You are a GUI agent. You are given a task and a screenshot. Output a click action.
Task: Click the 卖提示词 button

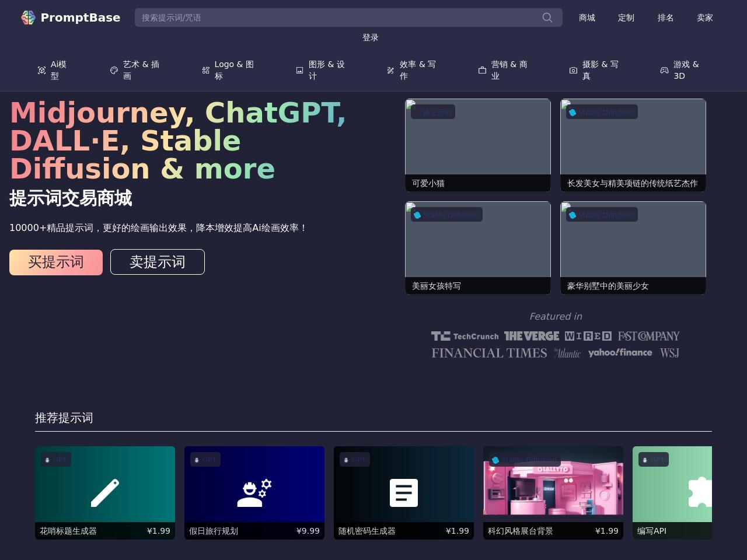pos(157,262)
